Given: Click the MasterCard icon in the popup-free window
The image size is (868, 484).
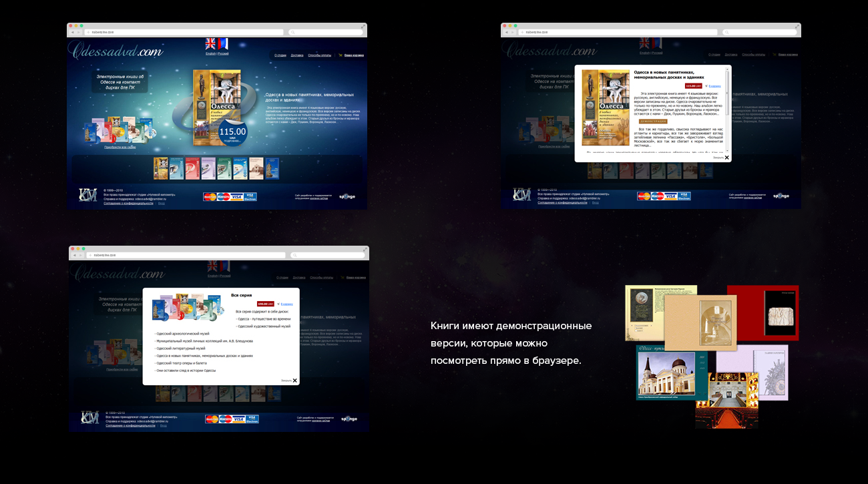Looking at the screenshot, I should coord(210,196).
